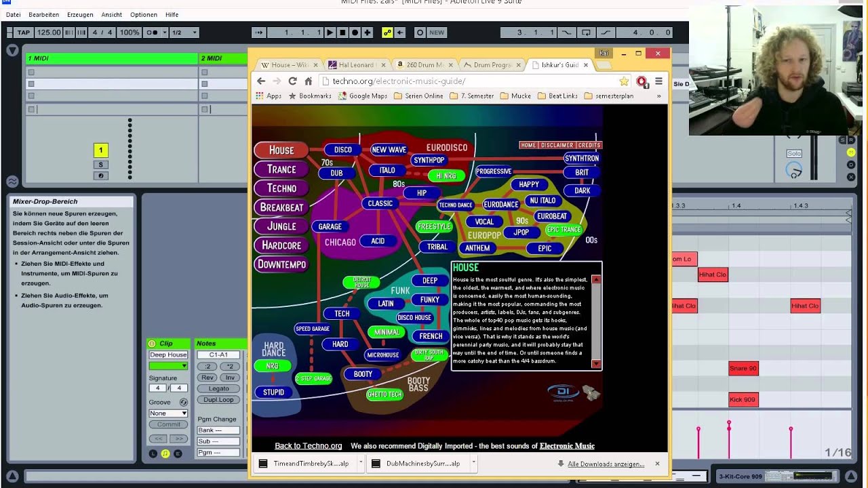Toggle the follow playback button
868x488 pixels.
pos(258,33)
